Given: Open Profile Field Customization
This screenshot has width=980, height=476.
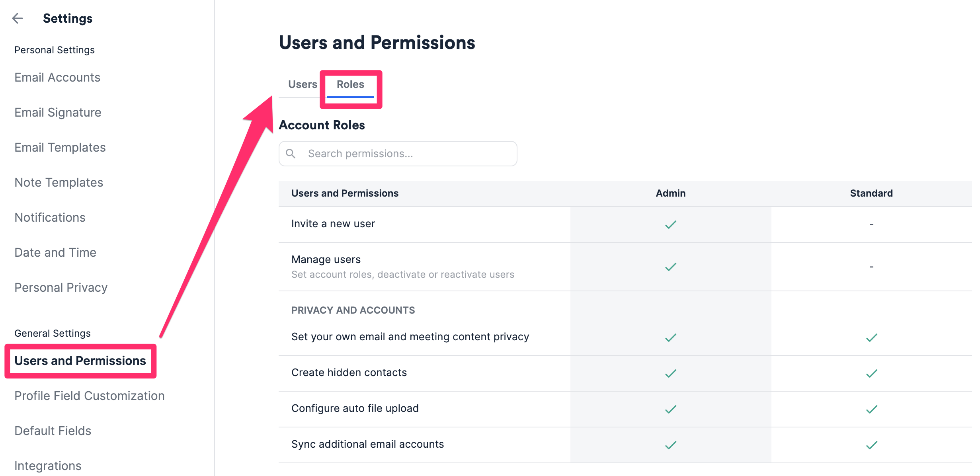Looking at the screenshot, I should tap(89, 396).
